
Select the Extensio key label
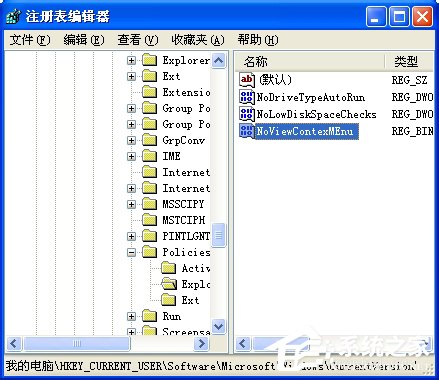186,92
